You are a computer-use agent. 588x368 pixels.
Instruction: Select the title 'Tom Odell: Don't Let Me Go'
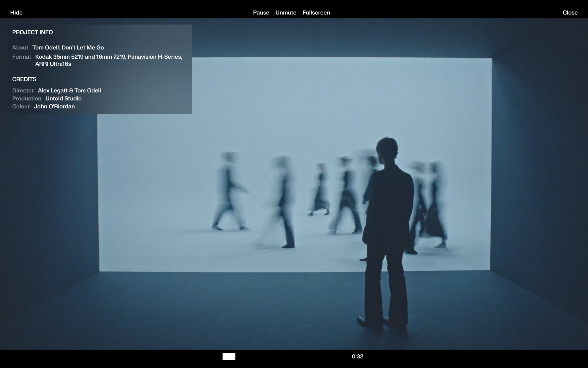tap(68, 47)
